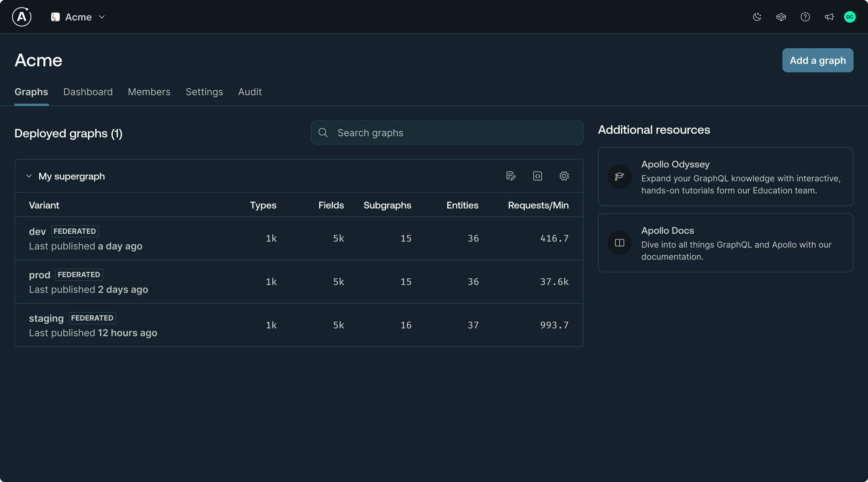This screenshot has width=868, height=482.
Task: Click the search magnifier icon
Action: coord(323,132)
